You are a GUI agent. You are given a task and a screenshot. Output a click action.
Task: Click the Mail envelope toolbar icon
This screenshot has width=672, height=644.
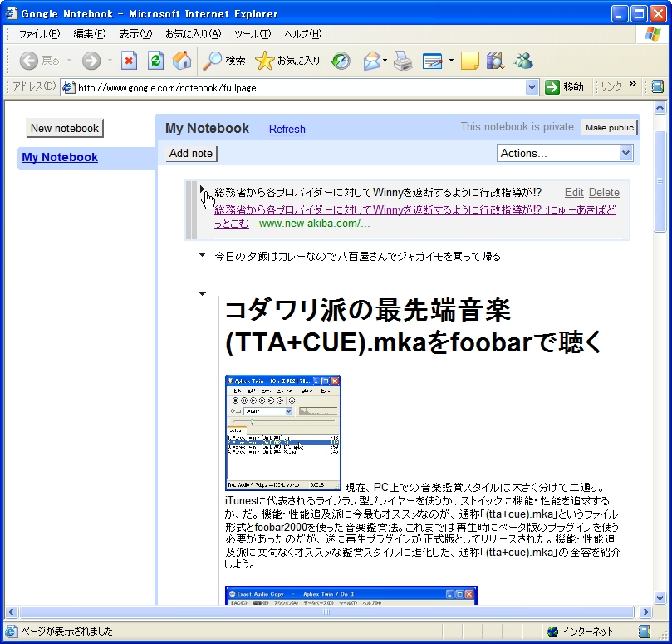click(x=372, y=61)
